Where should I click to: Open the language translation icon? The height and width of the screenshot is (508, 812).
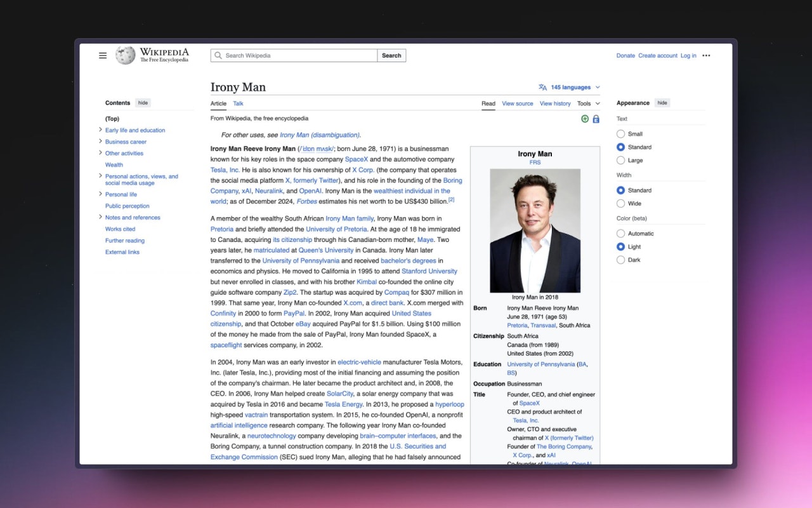tap(542, 88)
